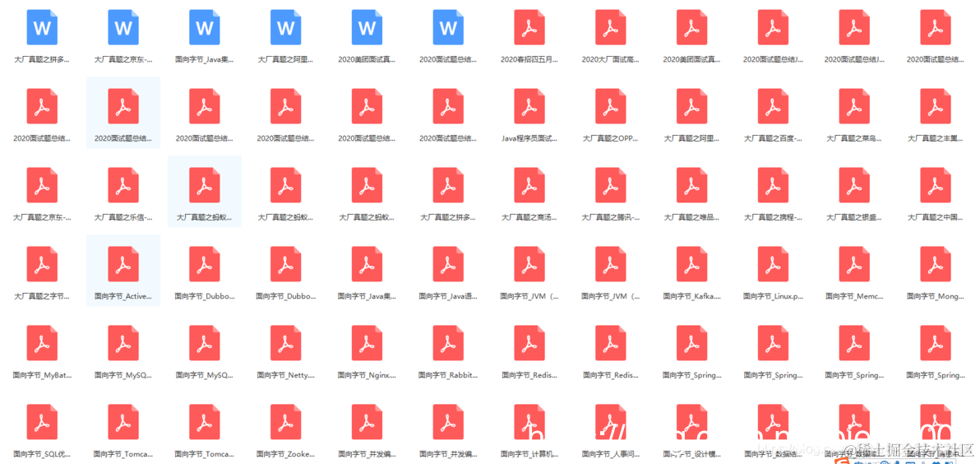Viewport: 980px width, 464px height.
Task: Select the PDF file 大厂真题之拼多...
Action: pyautogui.click(x=448, y=185)
